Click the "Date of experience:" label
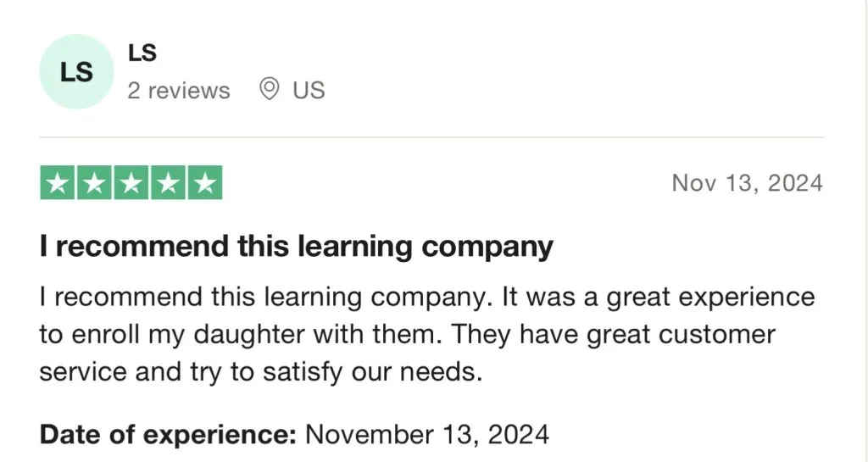 pos(168,435)
